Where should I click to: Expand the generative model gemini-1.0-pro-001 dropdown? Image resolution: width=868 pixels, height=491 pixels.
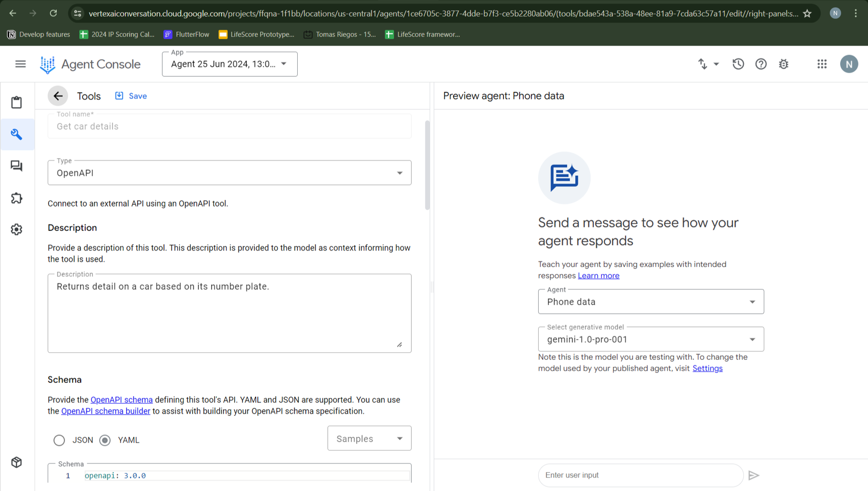pyautogui.click(x=651, y=339)
